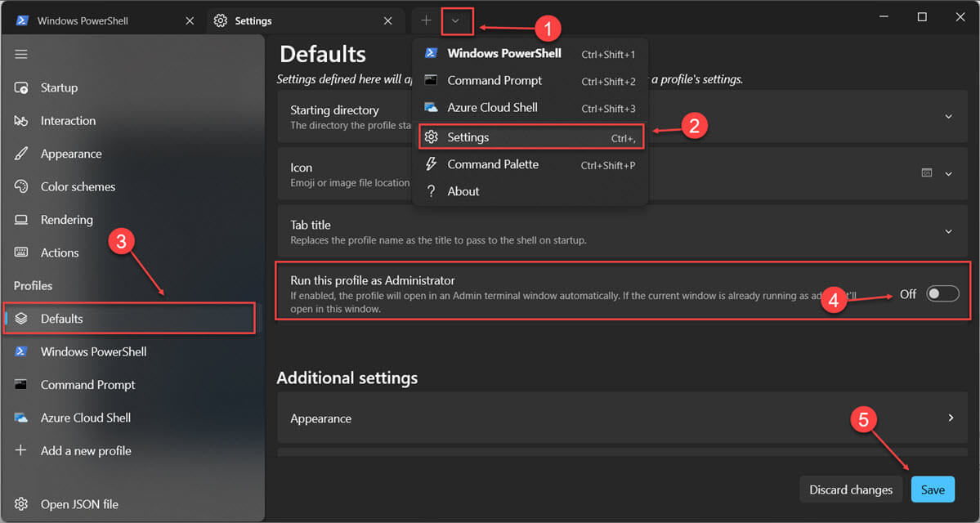Click the Off label beside the toggle
Screen dimensions: 980x523
click(x=908, y=293)
